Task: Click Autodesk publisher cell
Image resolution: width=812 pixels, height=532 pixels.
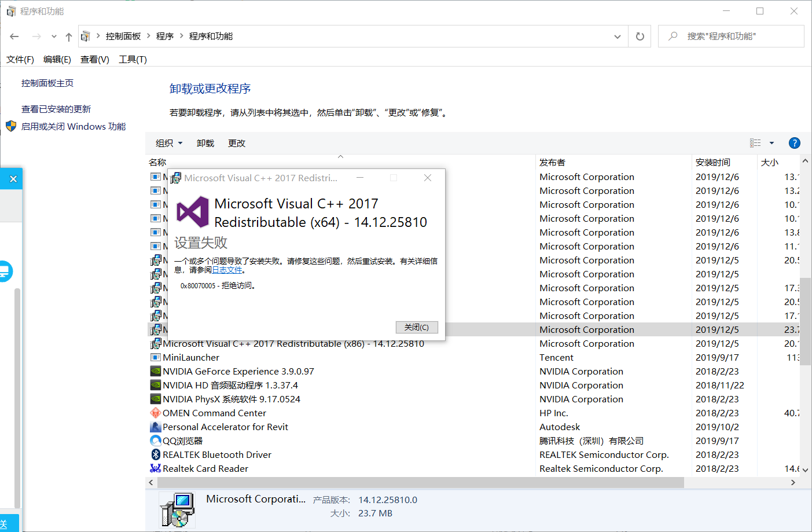Action: click(x=560, y=427)
